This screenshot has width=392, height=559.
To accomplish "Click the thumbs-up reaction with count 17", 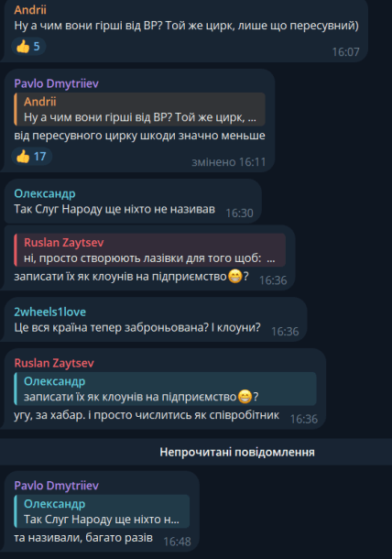I will coord(32,156).
